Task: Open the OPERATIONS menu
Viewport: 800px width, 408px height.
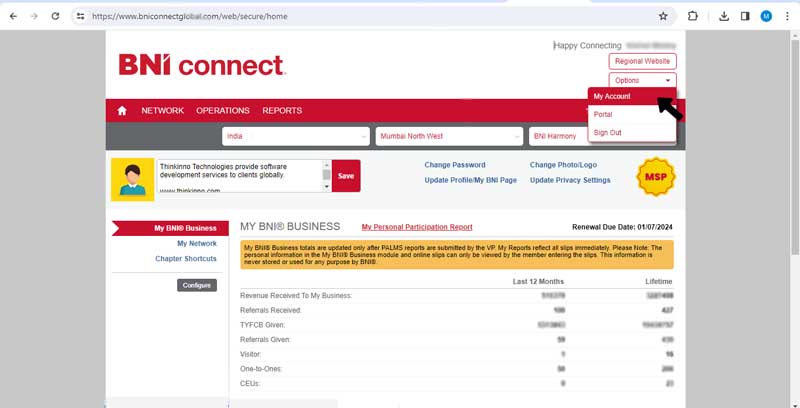Action: tap(222, 111)
